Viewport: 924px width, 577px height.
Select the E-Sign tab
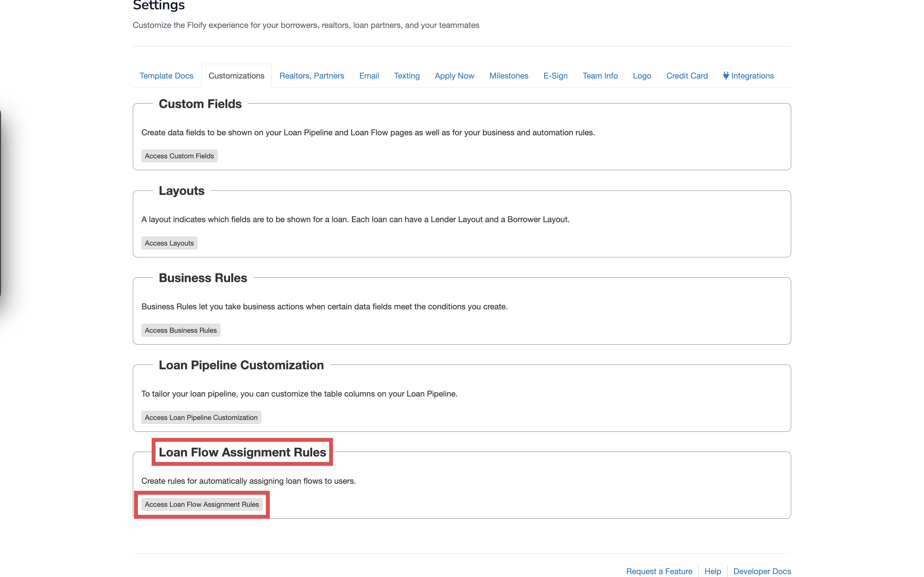pos(555,76)
